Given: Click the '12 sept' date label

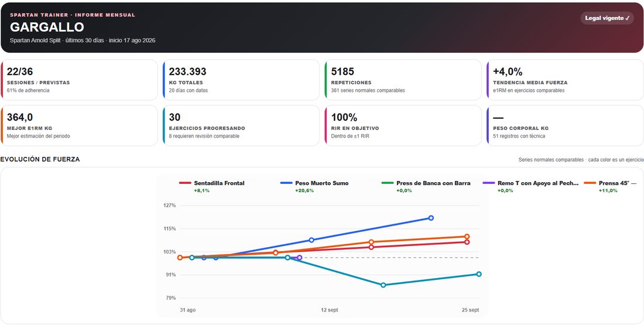Looking at the screenshot, I should [330, 310].
